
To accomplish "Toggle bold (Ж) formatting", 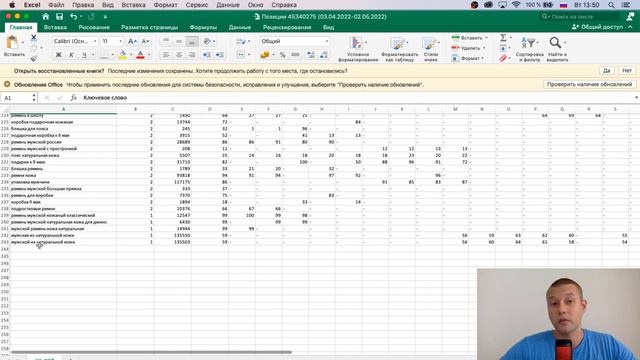I will point(58,55).
